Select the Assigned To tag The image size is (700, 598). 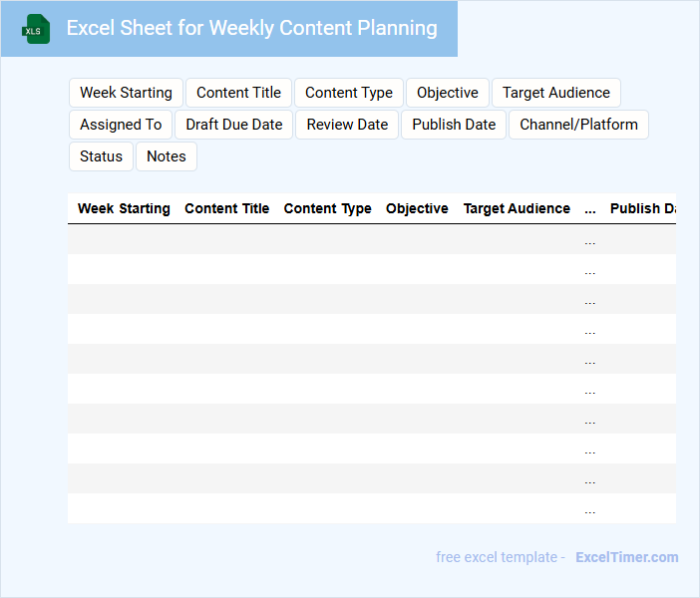[x=121, y=125]
